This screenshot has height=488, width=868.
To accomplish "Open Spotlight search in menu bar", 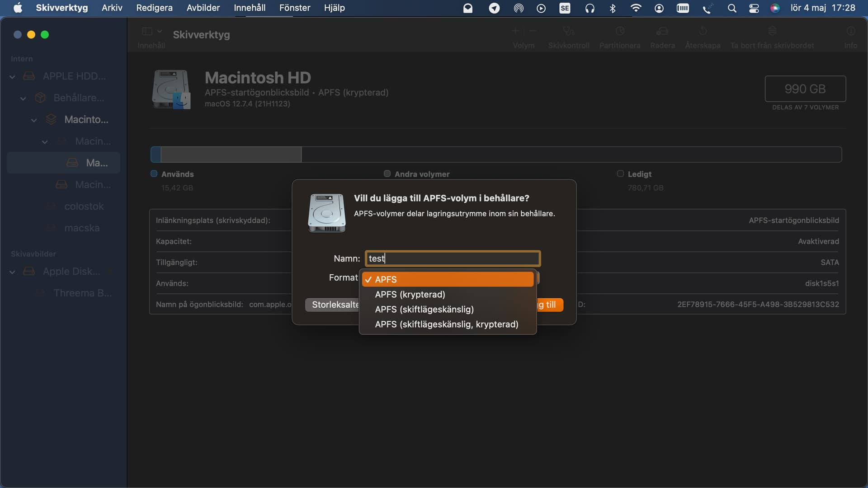I will pyautogui.click(x=731, y=8).
